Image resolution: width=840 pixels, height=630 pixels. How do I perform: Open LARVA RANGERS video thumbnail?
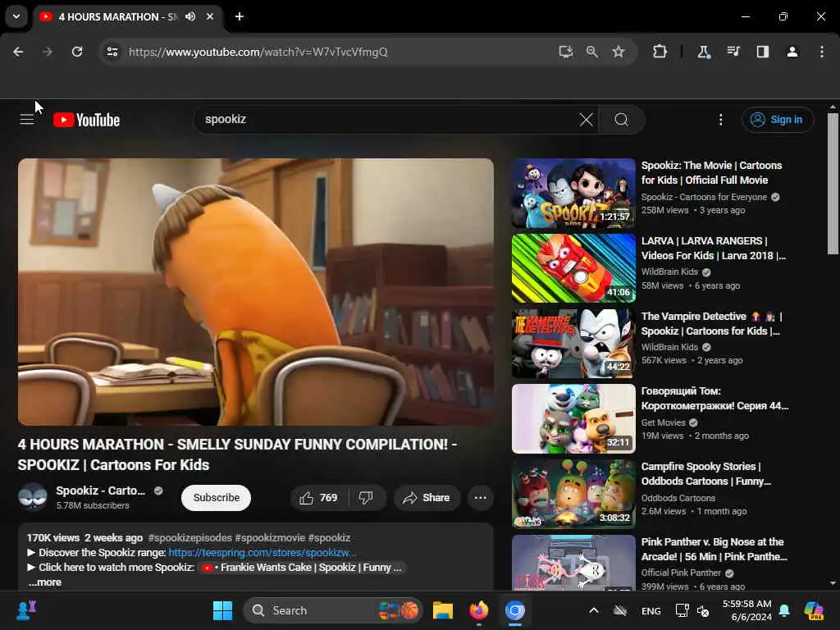tap(573, 268)
